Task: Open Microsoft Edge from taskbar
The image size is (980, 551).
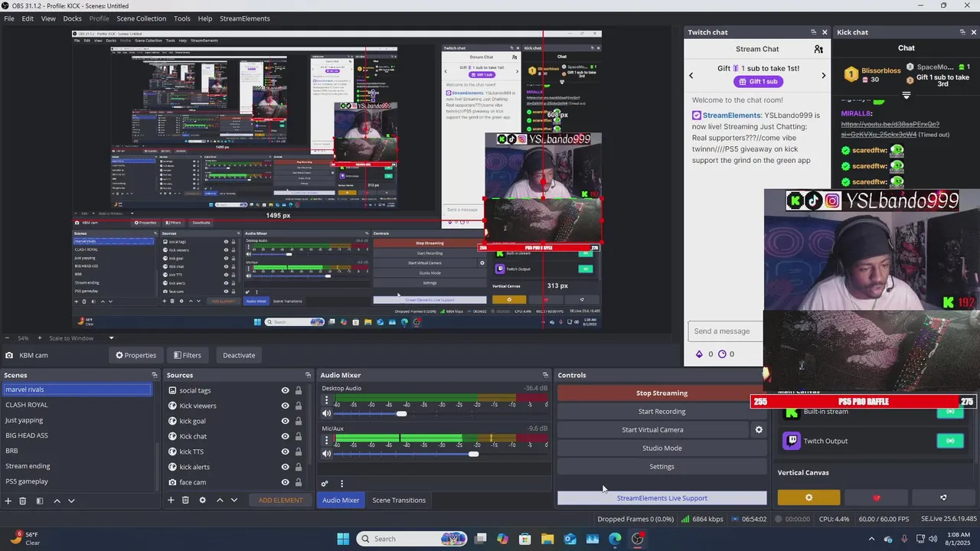Action: [615, 539]
